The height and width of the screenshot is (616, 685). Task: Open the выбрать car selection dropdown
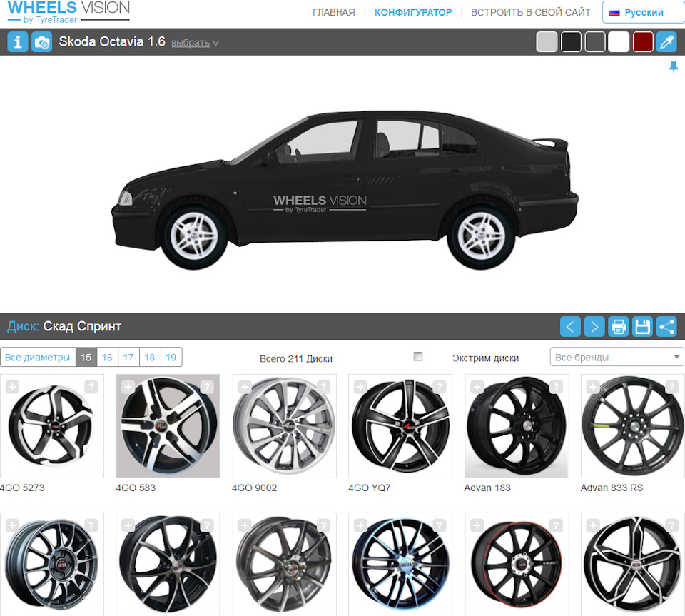point(195,43)
